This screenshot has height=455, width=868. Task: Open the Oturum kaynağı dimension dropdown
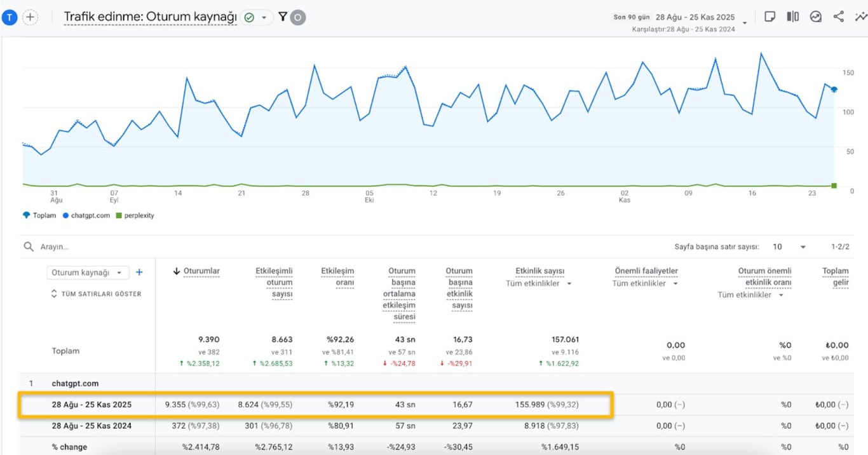point(88,272)
